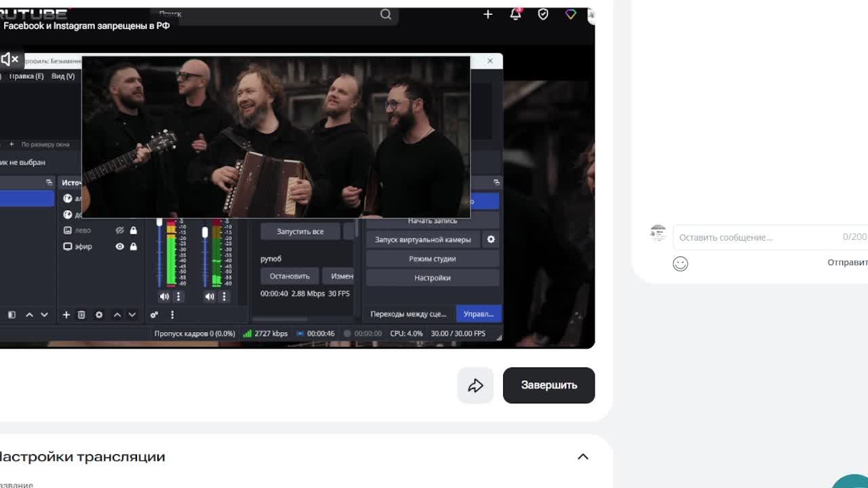Click the CPU: 4.0% status text

[x=406, y=333]
